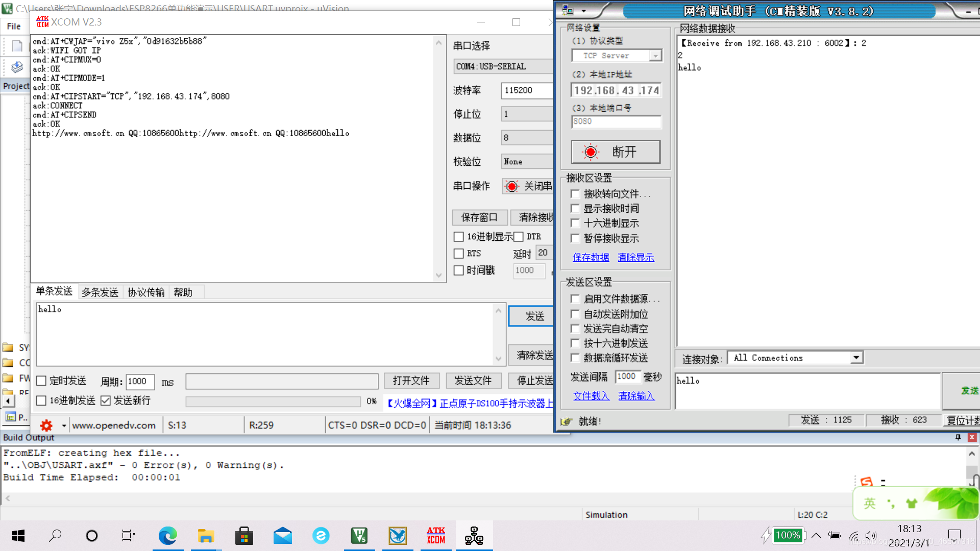Viewport: 980px width, 551px height.
Task: Open Task View on the taskbar
Action: (128, 536)
